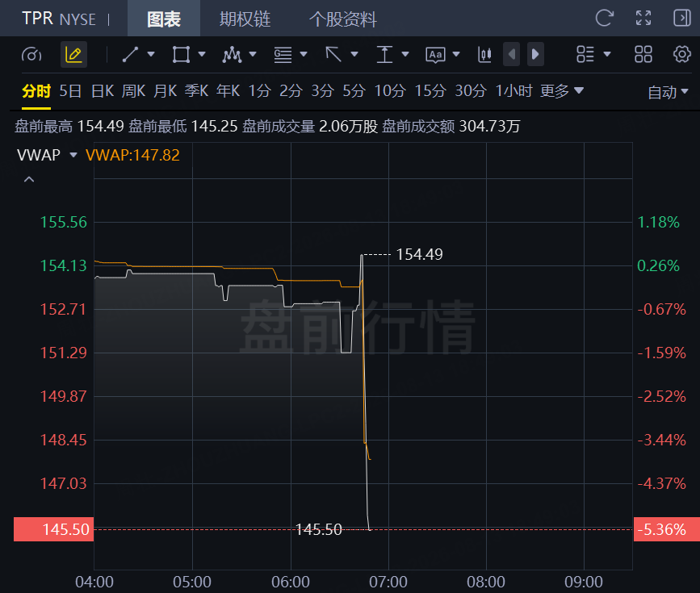Step chart forward with right arrow
The width and height of the screenshot is (700, 593).
(x=535, y=54)
